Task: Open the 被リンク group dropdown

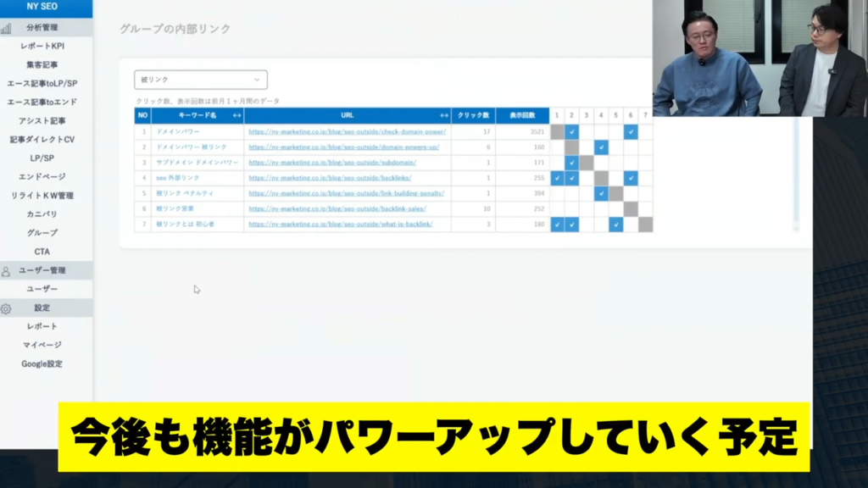Action: coord(201,80)
